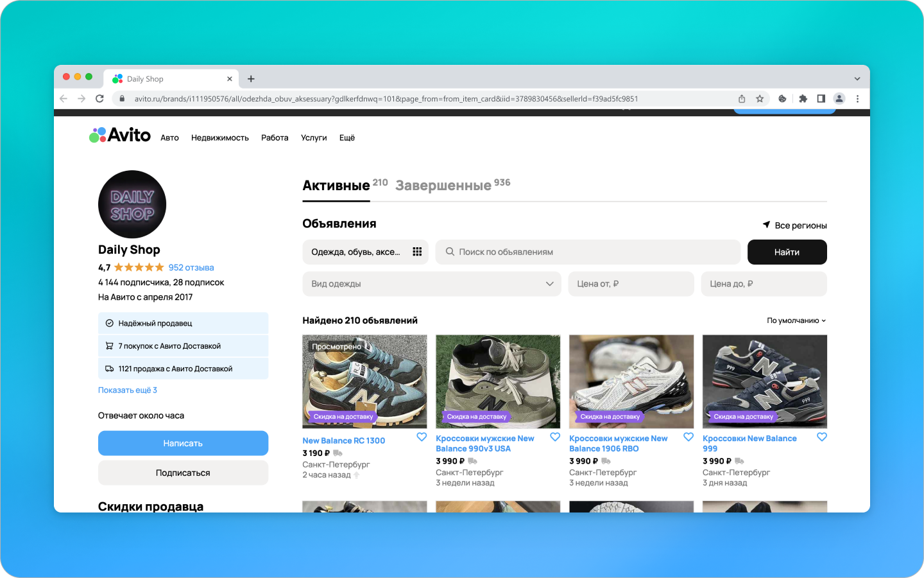Open the Услуги section
The image size is (924, 578).
314,137
